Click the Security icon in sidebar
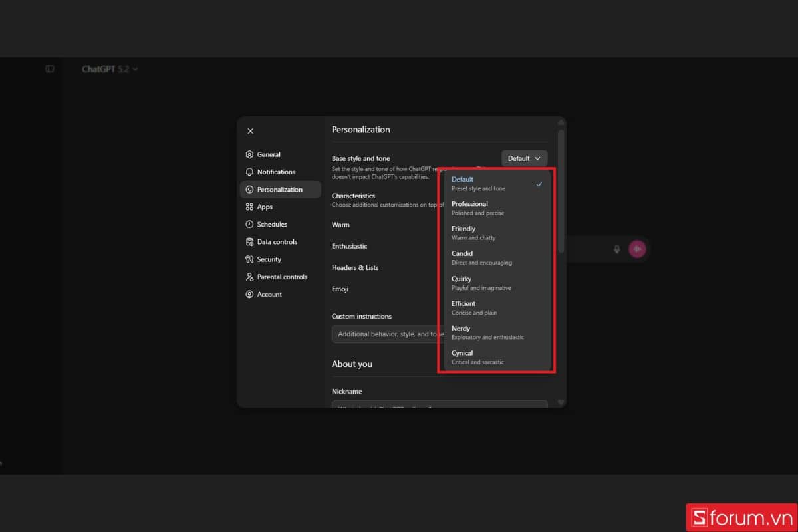The width and height of the screenshot is (798, 532). click(x=249, y=259)
